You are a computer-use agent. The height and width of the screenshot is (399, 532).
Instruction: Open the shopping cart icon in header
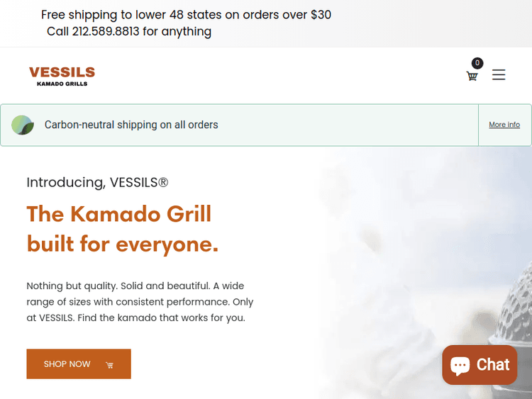tap(472, 76)
